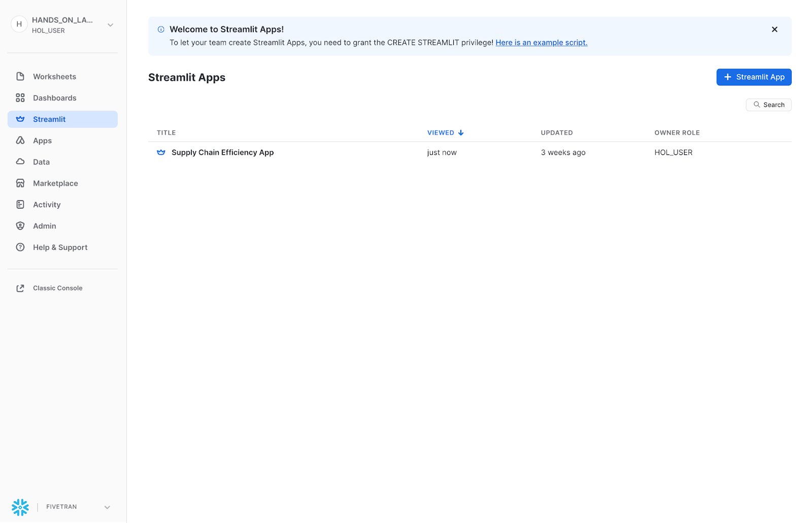This screenshot has width=812, height=523.
Task: Open the Apps menu item
Action: point(62,141)
